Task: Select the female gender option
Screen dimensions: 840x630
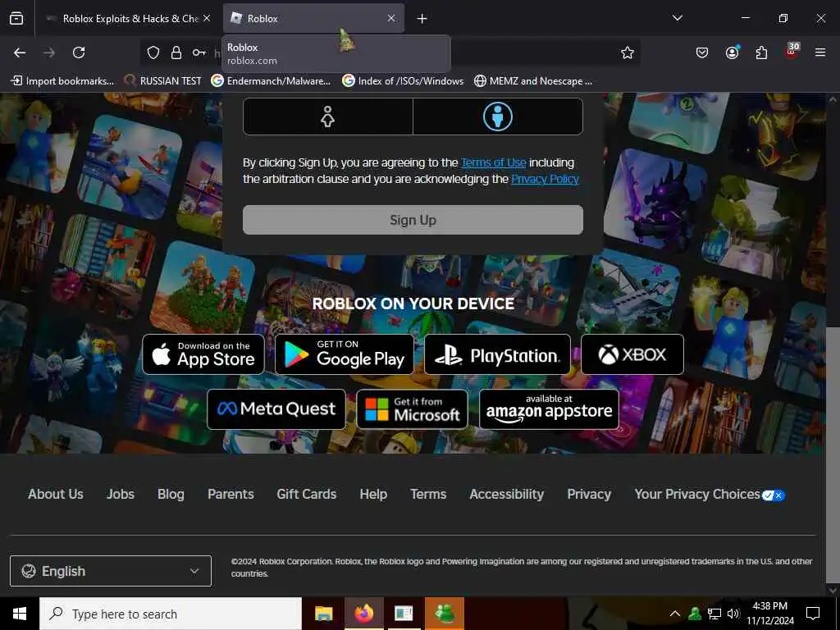Action: tap(328, 116)
